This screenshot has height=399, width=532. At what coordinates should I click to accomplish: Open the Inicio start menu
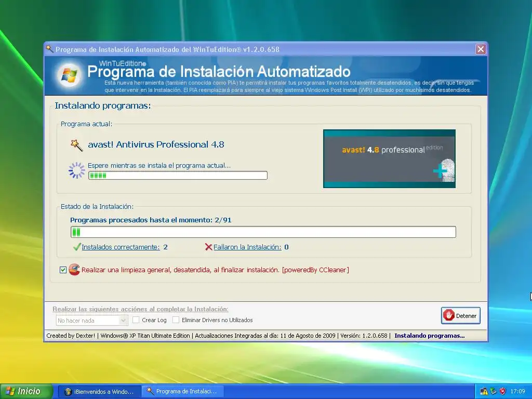click(x=26, y=391)
